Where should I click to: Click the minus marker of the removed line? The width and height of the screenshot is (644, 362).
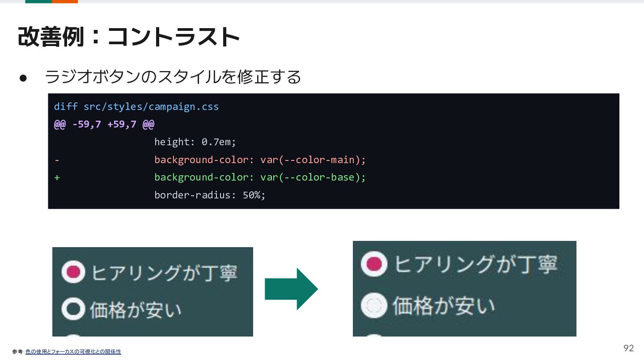[x=57, y=160]
